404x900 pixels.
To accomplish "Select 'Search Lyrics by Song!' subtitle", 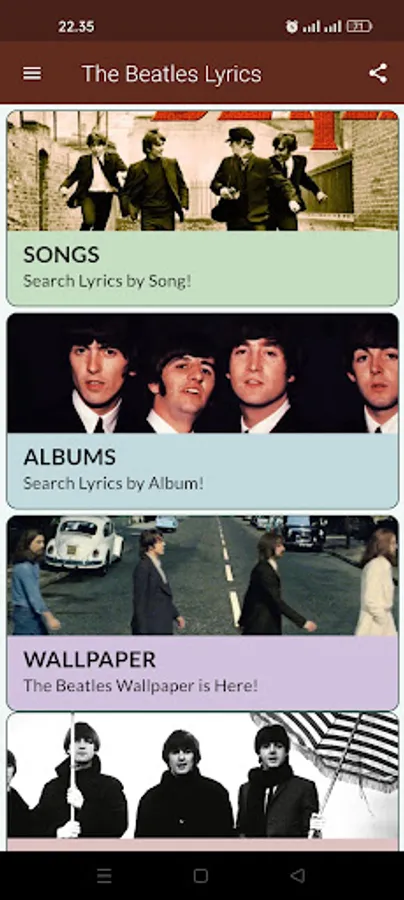I will point(107,281).
